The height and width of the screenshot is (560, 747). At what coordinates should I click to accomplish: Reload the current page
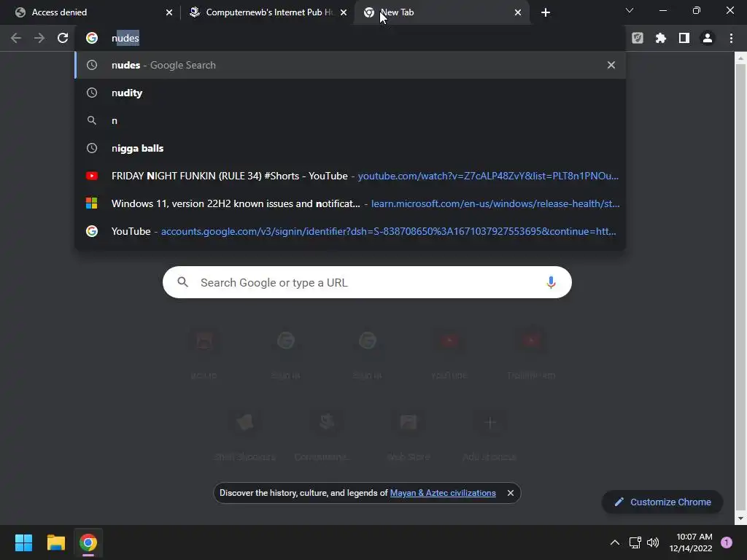tap(63, 38)
